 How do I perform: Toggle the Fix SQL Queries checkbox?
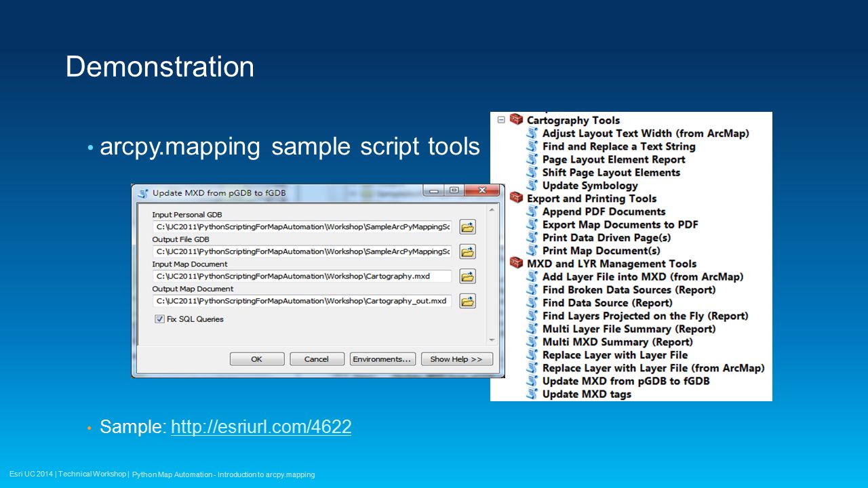point(159,319)
